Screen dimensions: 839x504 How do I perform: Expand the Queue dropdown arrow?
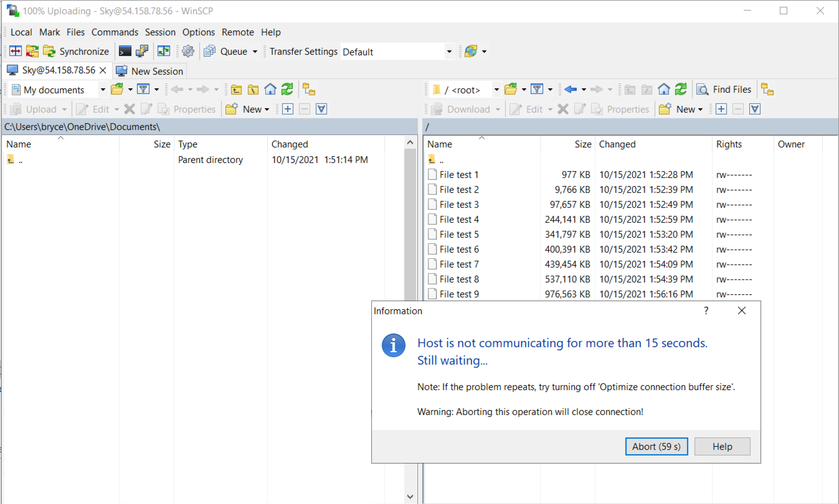click(x=255, y=51)
